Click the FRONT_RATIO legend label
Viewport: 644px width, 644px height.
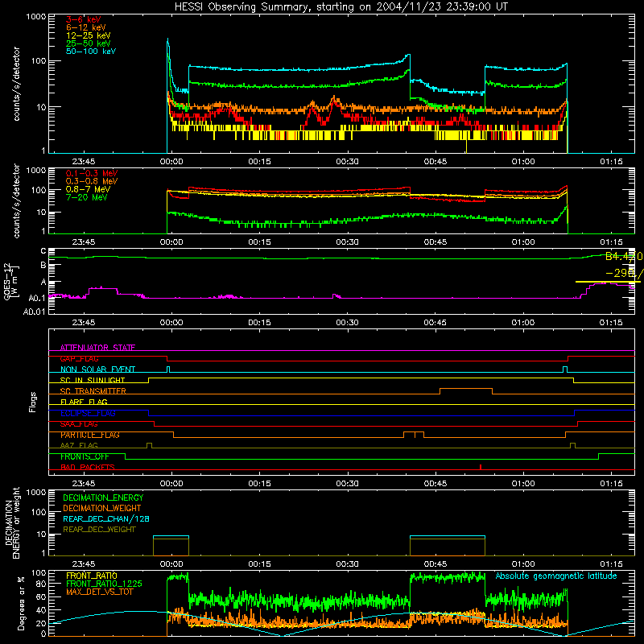pos(91,576)
